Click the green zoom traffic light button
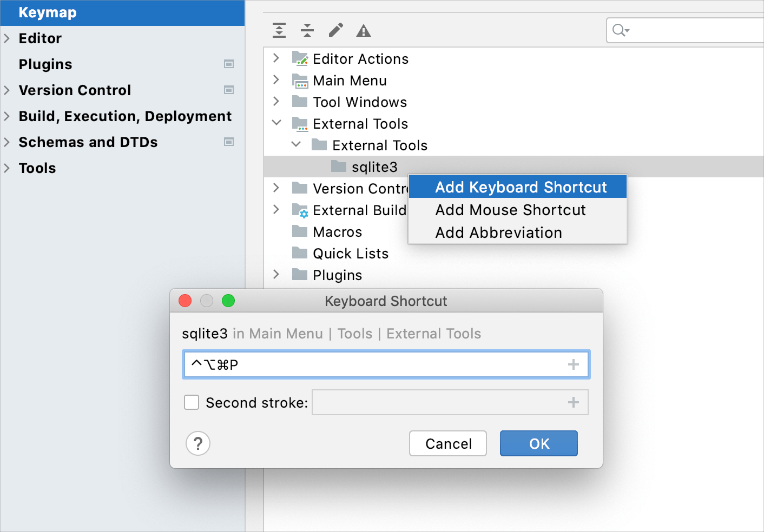764x532 pixels. [x=228, y=301]
